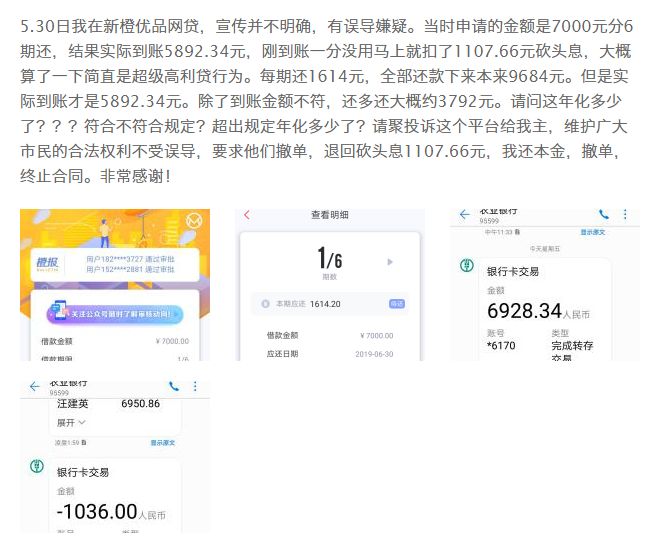Viewport: 652px width, 542px height.
Task: Tap the 橙报 logo in the loan app image
Action: point(48,263)
